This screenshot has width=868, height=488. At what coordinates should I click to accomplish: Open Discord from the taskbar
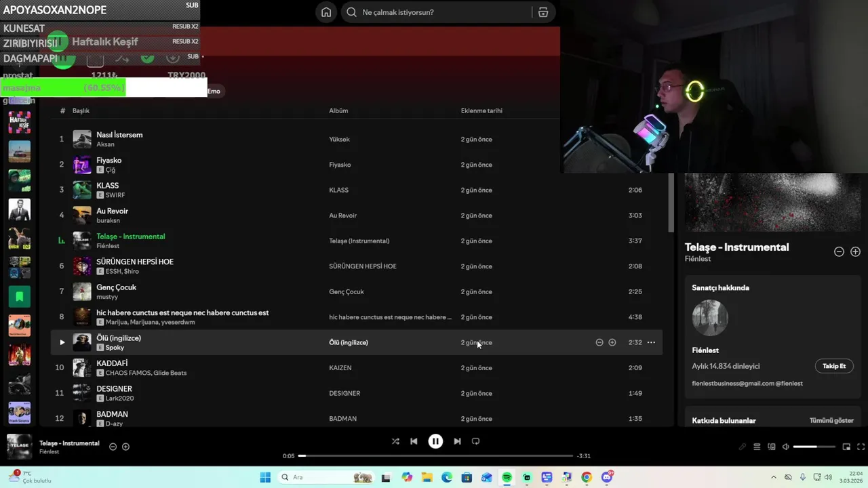pyautogui.click(x=607, y=477)
